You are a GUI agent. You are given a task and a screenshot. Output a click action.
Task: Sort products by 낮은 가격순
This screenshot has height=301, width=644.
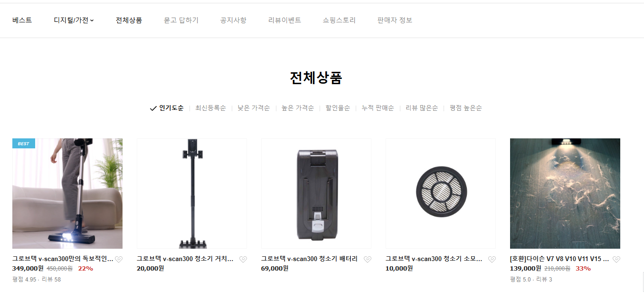[x=254, y=108]
